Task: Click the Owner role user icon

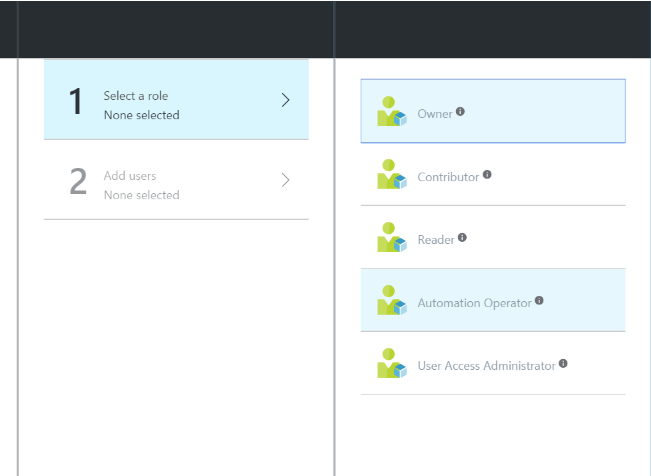Action: (392, 111)
